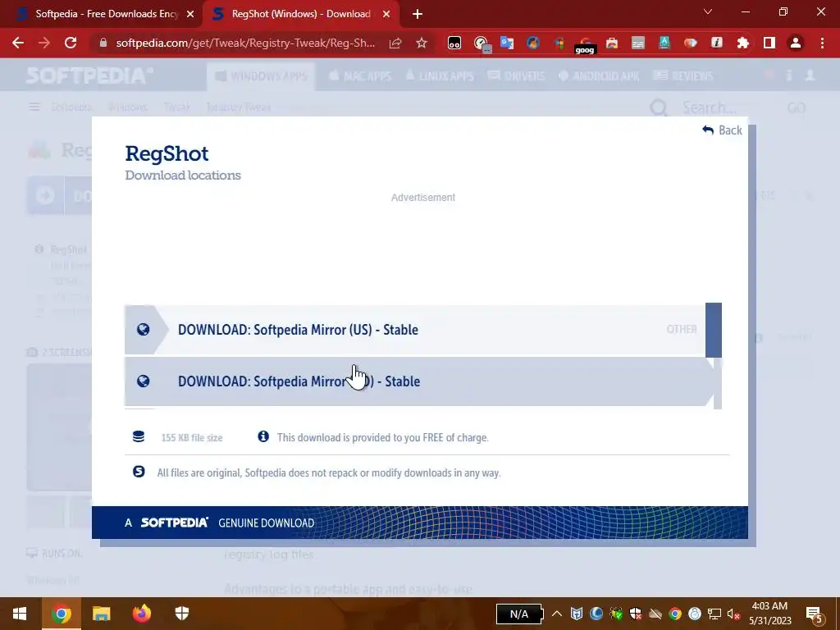840x630 pixels.
Task: Click the 155 KB file size database icon
Action: (x=139, y=436)
